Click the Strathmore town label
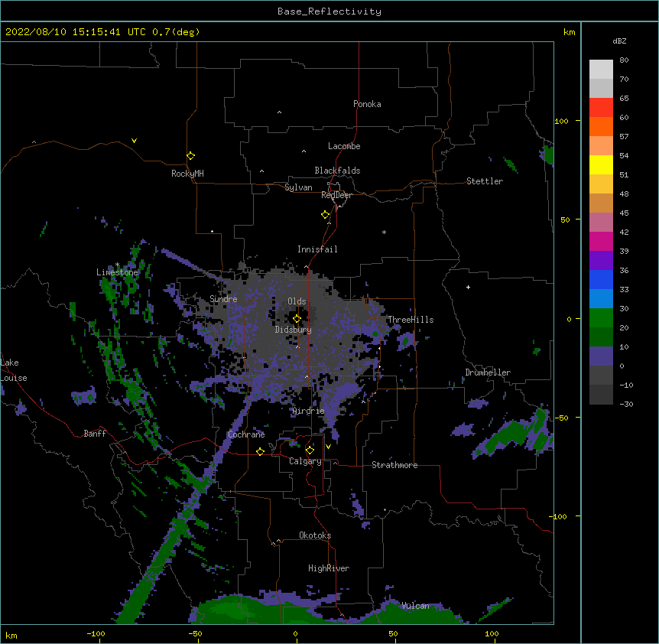 coord(394,465)
